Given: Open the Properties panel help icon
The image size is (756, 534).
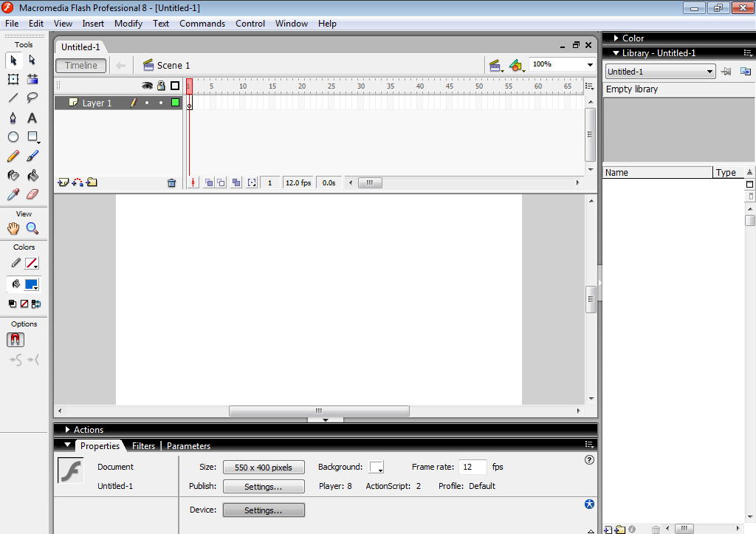Looking at the screenshot, I should 589,459.
